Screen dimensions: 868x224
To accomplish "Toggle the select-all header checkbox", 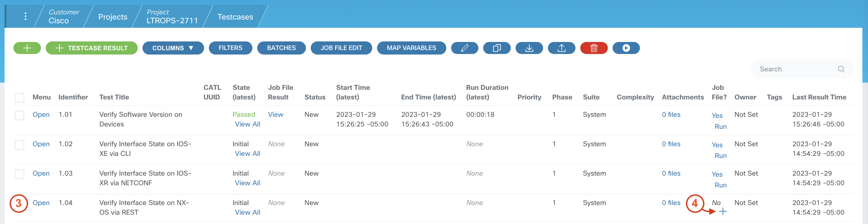I will tap(20, 98).
